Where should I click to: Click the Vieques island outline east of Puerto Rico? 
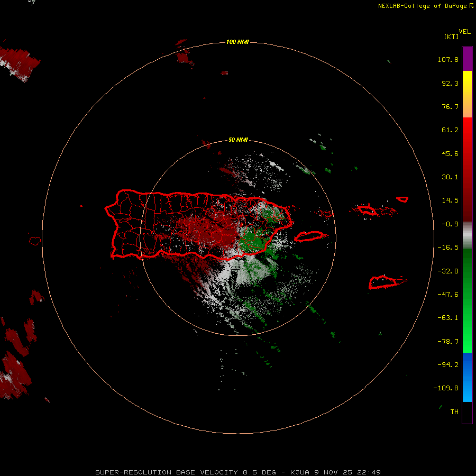309,236
